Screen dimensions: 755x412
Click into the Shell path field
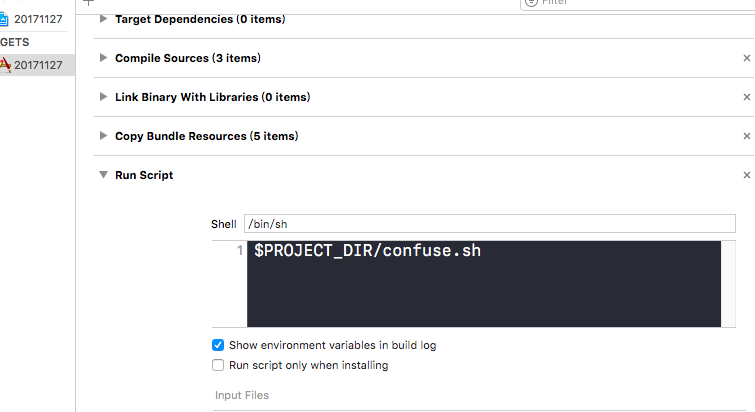click(x=490, y=224)
